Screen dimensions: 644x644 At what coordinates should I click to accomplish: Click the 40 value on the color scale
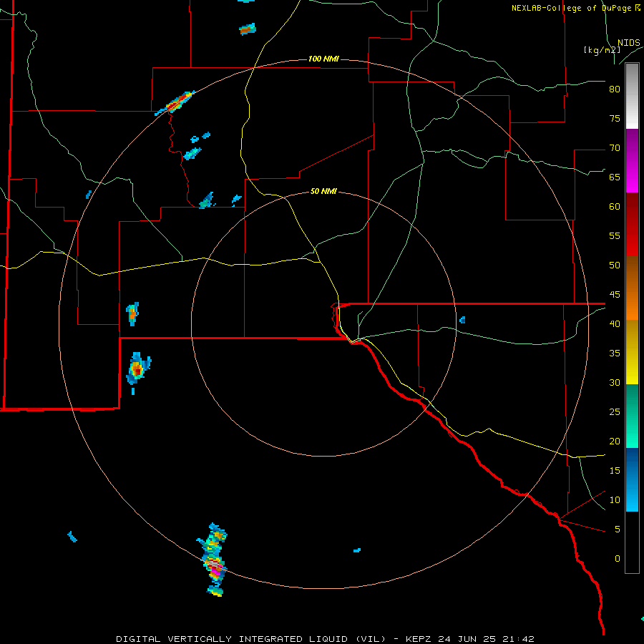[x=615, y=323]
